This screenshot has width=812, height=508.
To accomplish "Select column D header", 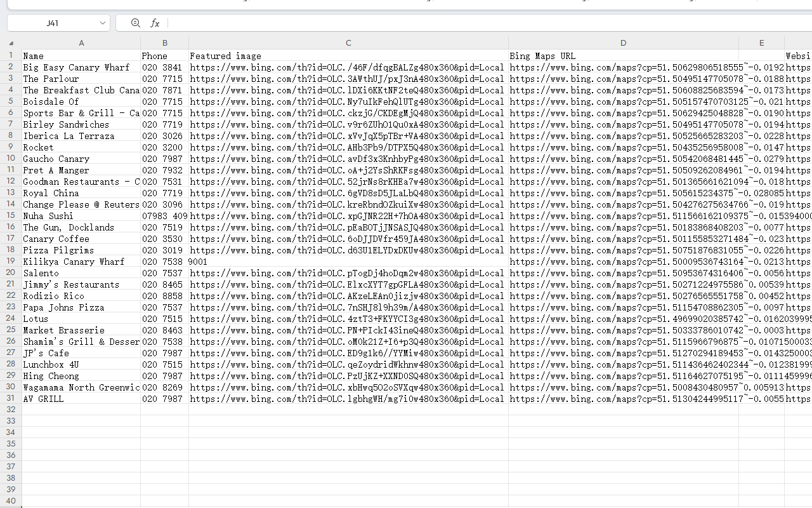I will coord(624,43).
